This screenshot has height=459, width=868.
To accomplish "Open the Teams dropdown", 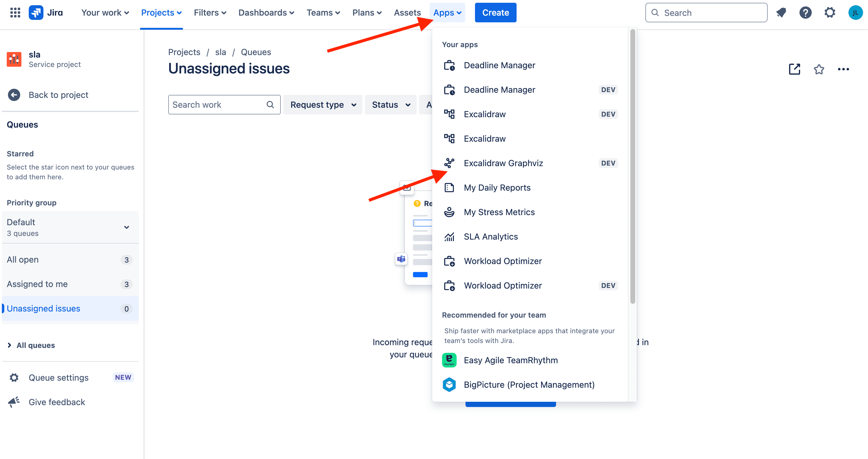I will (323, 13).
